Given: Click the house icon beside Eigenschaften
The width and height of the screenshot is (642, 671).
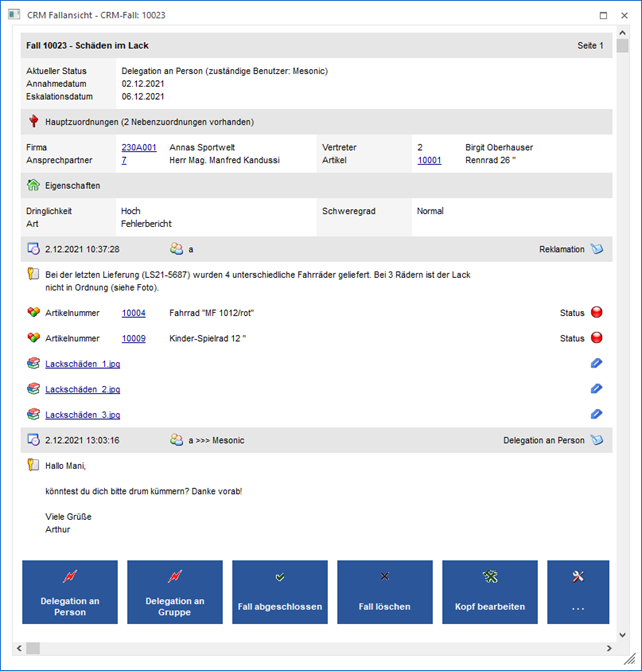Looking at the screenshot, I should pyautogui.click(x=34, y=186).
